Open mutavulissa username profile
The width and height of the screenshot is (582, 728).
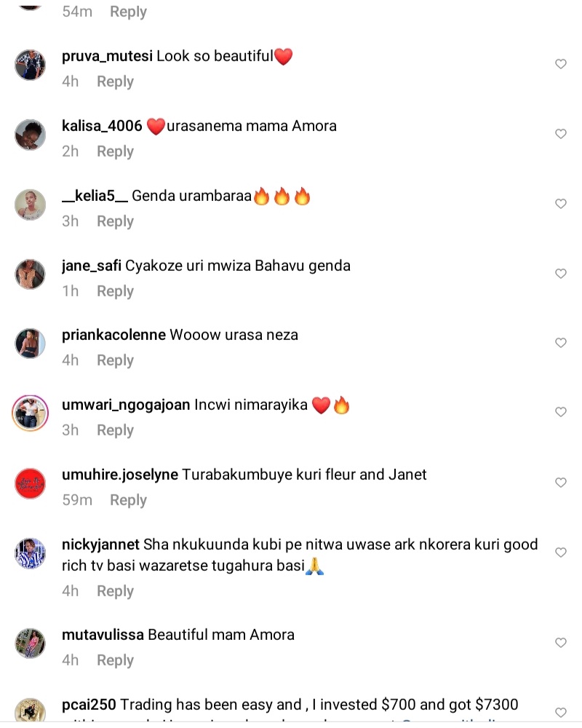pyautogui.click(x=103, y=635)
